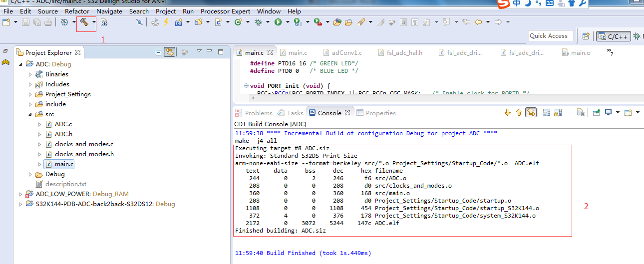Click Open Perspective icon near Quick Access
Viewport: 644px width, 264px height.
click(586, 36)
